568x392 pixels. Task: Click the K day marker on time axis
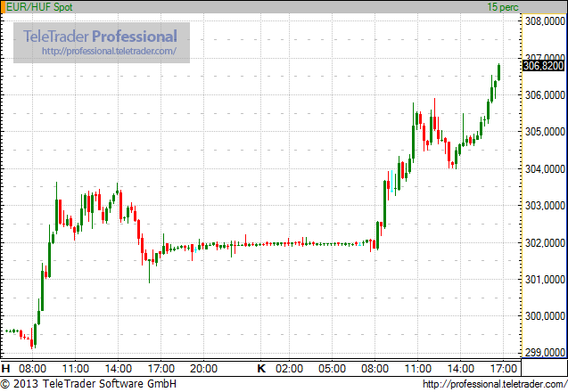coord(261,369)
